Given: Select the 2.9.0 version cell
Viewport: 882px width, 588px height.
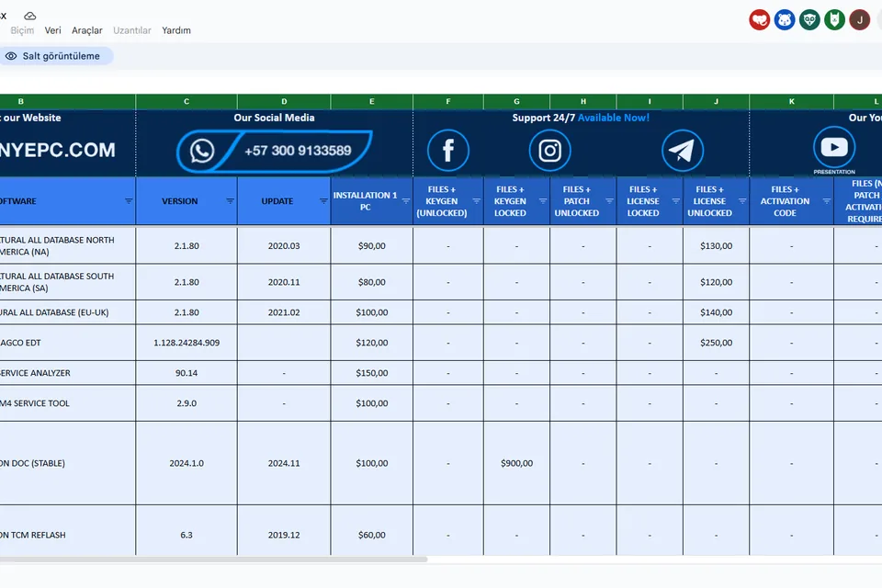Looking at the screenshot, I should pos(187,403).
